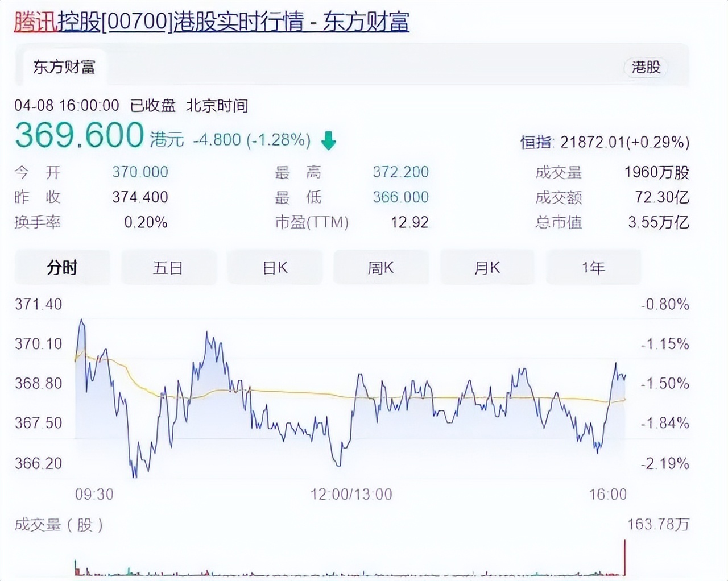This screenshot has height=581, width=728.
Task: Open the 日K chart tab
Action: click(275, 267)
